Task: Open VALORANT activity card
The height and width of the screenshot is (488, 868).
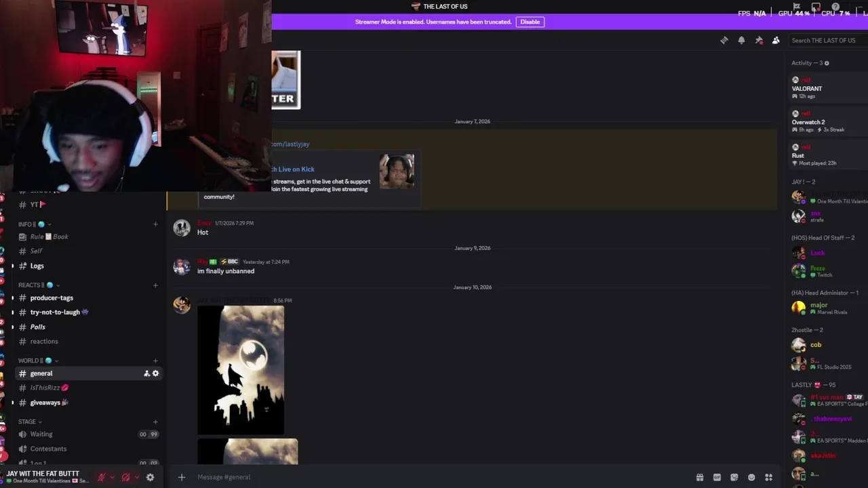Action: [x=827, y=88]
